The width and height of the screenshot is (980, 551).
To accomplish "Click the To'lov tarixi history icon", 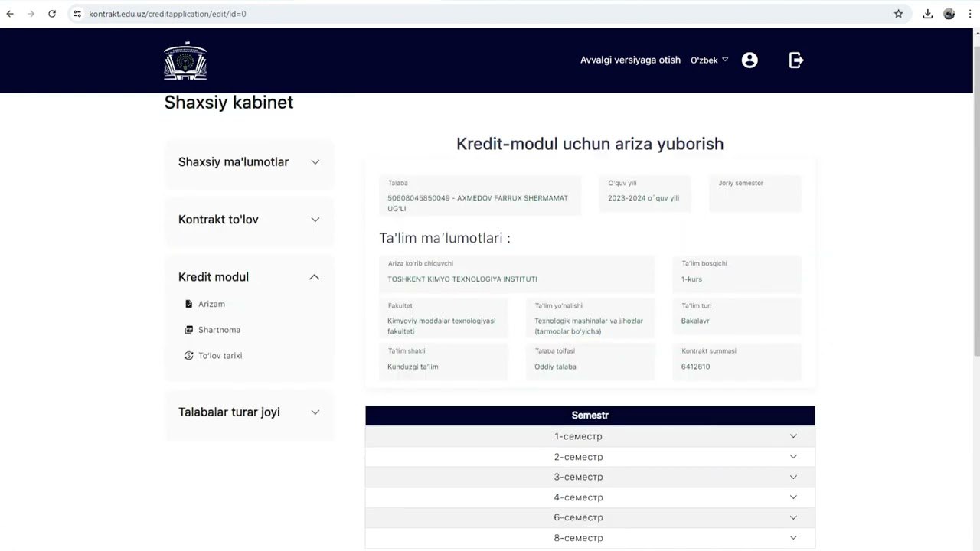I will tap(189, 356).
